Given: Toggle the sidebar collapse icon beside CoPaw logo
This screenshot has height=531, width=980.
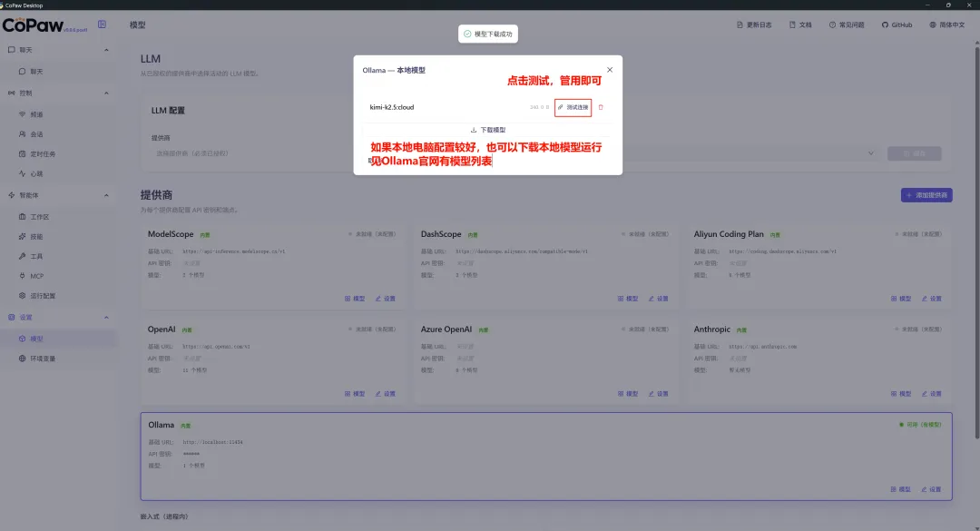Looking at the screenshot, I should coord(102,25).
